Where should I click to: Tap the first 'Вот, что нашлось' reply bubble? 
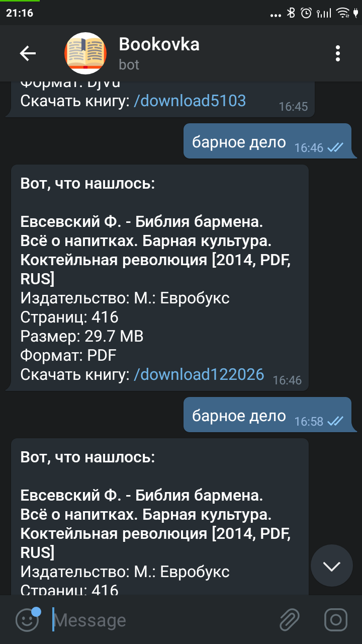click(159, 278)
